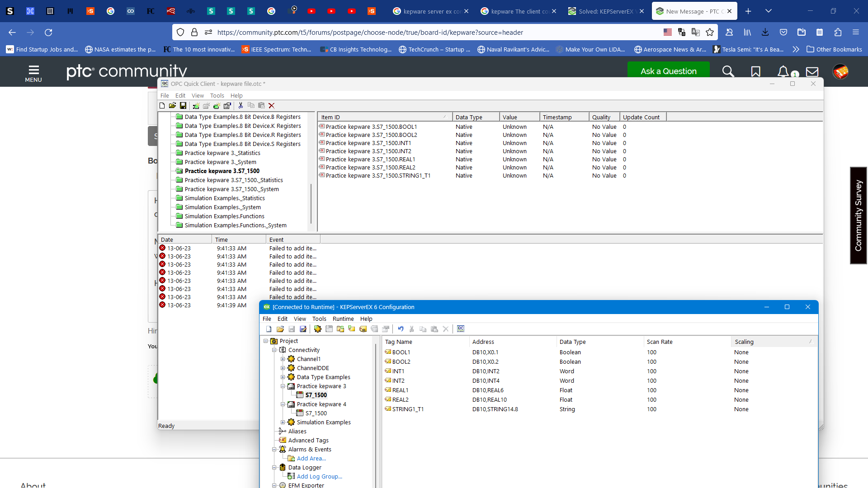Expand the Simulation Examples node
This screenshot has width=868, height=488.
[x=283, y=422]
